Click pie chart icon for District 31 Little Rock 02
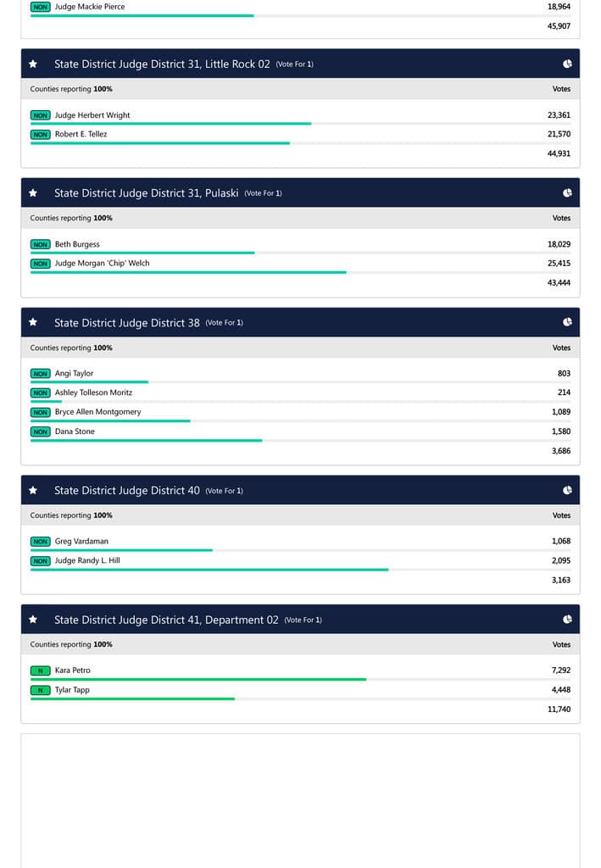This screenshot has width=601, height=868. 567,64
